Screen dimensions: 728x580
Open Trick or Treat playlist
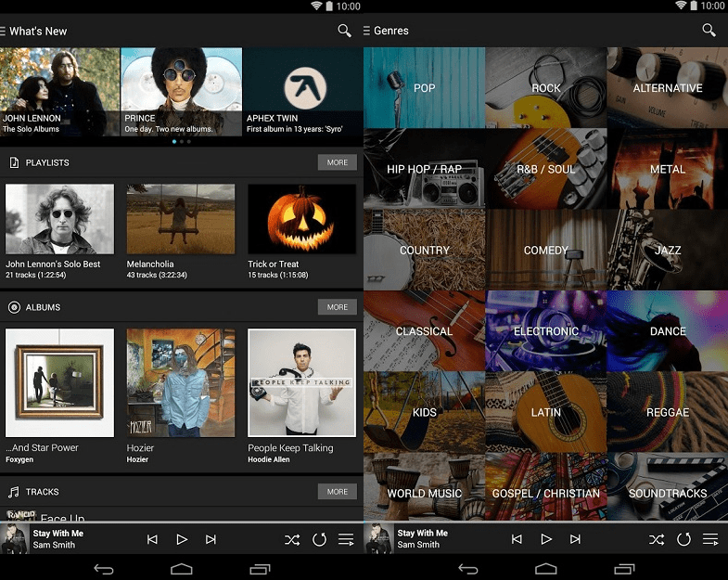tap(301, 231)
